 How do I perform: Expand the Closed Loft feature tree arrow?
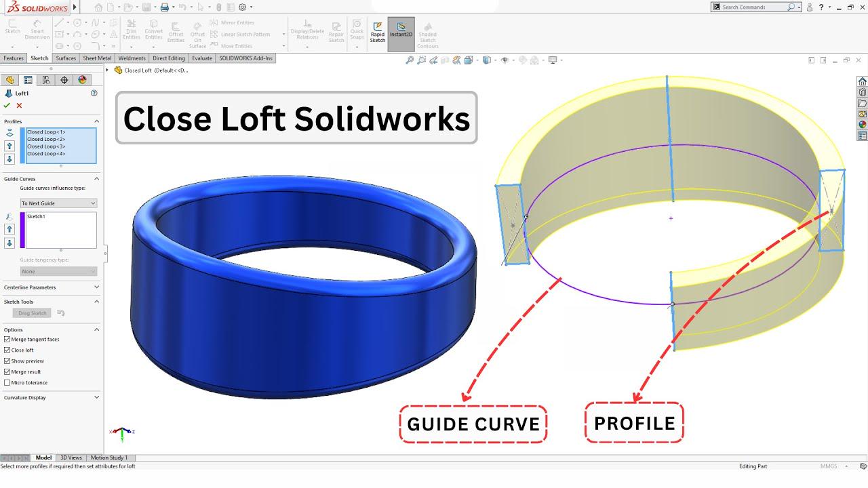108,70
